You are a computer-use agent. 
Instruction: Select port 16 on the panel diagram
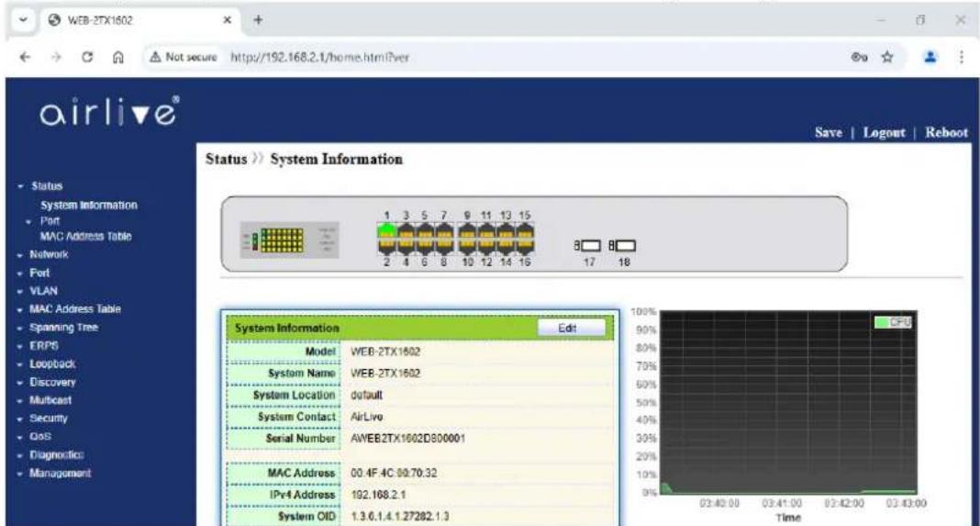pos(524,246)
